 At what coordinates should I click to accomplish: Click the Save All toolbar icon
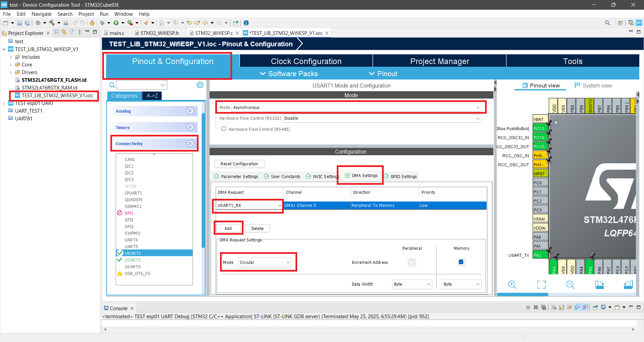(27, 23)
